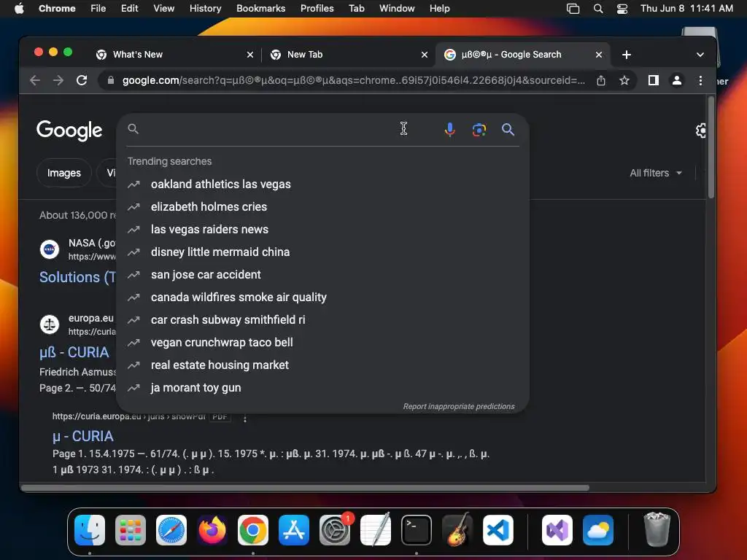
Task: Click Report inappropriate predictions link
Action: [459, 407]
